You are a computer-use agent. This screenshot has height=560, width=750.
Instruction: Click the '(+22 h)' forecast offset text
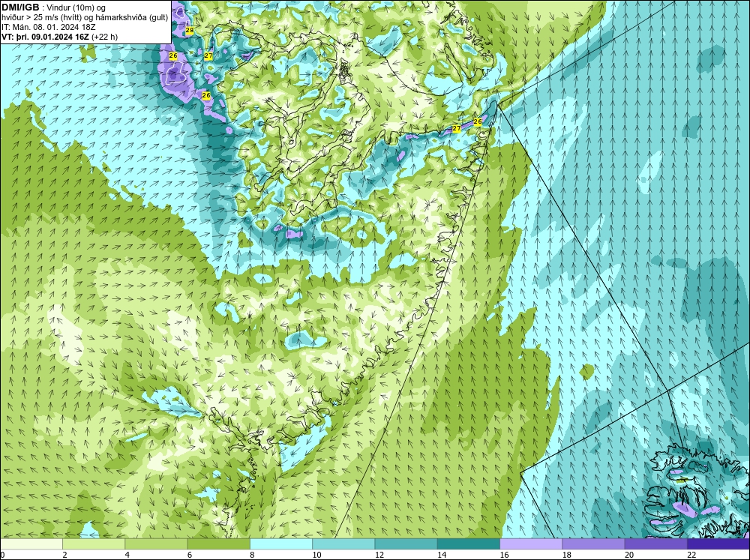coord(105,37)
